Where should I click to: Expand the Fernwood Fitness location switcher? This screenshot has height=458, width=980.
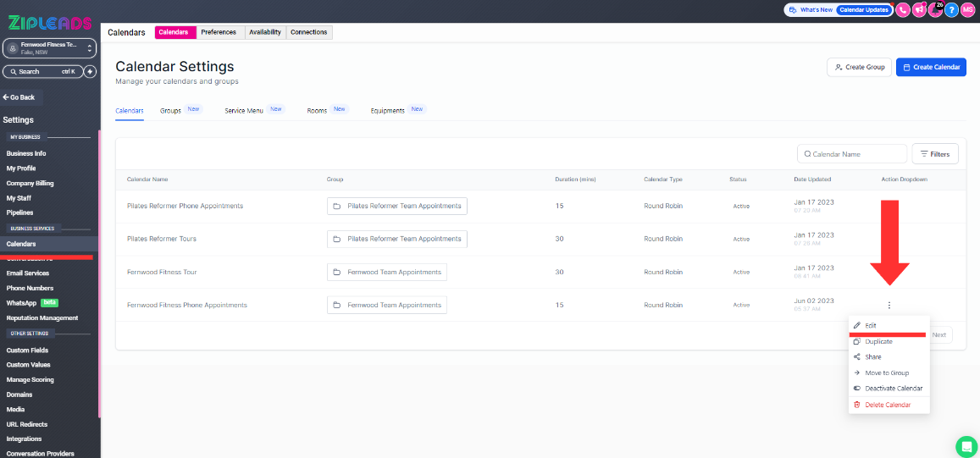[50, 48]
